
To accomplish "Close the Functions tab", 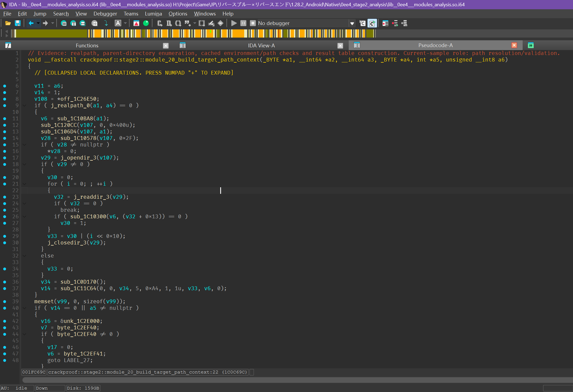I will tap(166, 46).
